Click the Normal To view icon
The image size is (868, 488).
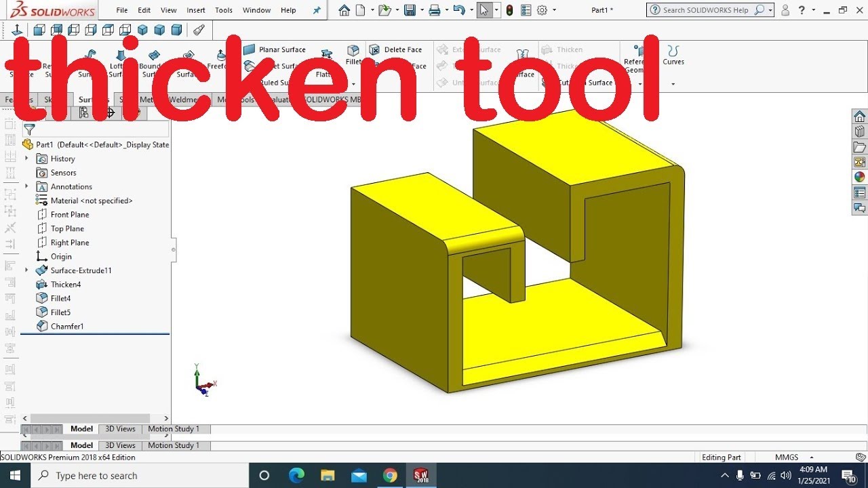pyautogui.click(x=18, y=30)
